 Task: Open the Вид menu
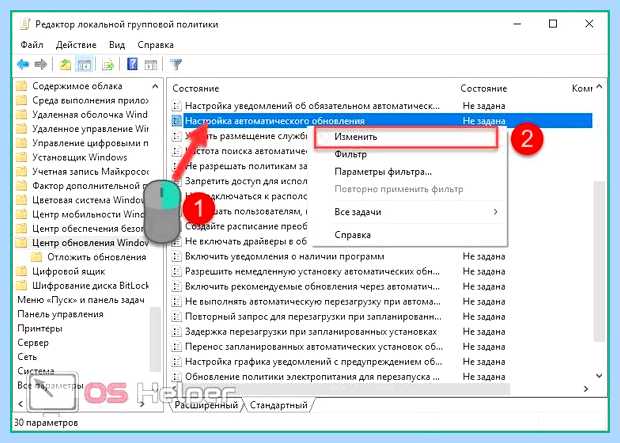pyautogui.click(x=117, y=45)
